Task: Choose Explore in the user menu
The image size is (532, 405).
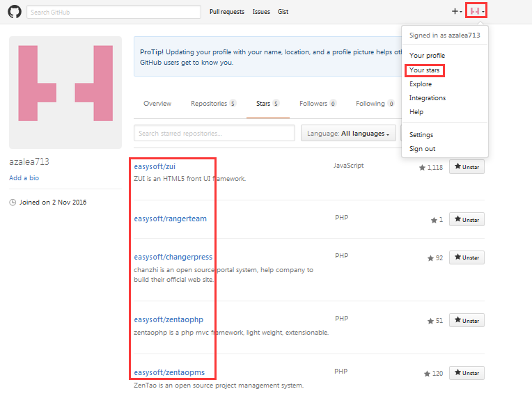Action: tap(421, 84)
